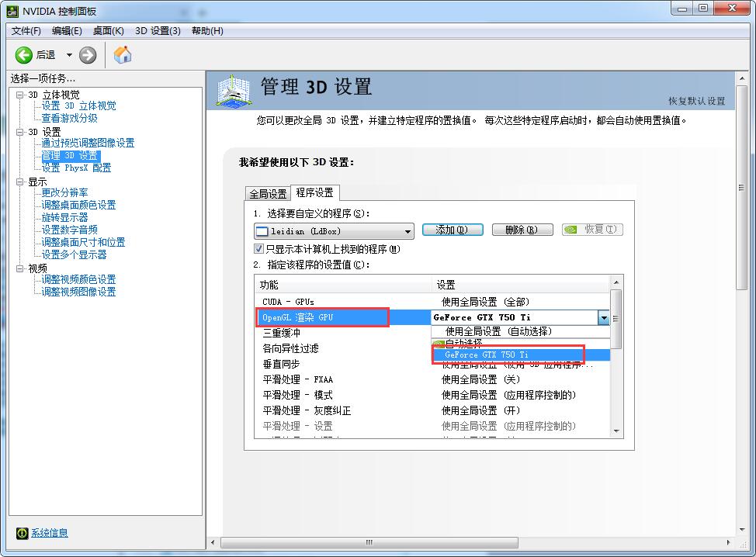Click the 添加 button
Image resolution: width=756 pixels, height=557 pixels.
(x=453, y=230)
